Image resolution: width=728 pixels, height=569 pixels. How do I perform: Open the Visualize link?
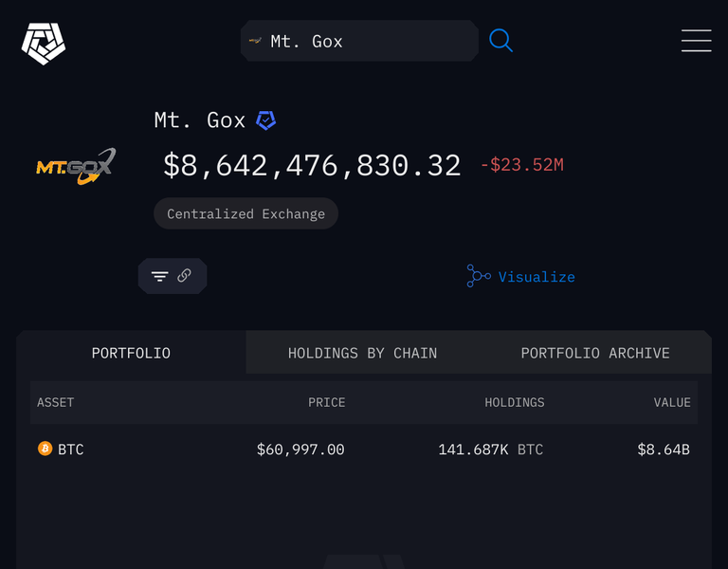tap(537, 277)
